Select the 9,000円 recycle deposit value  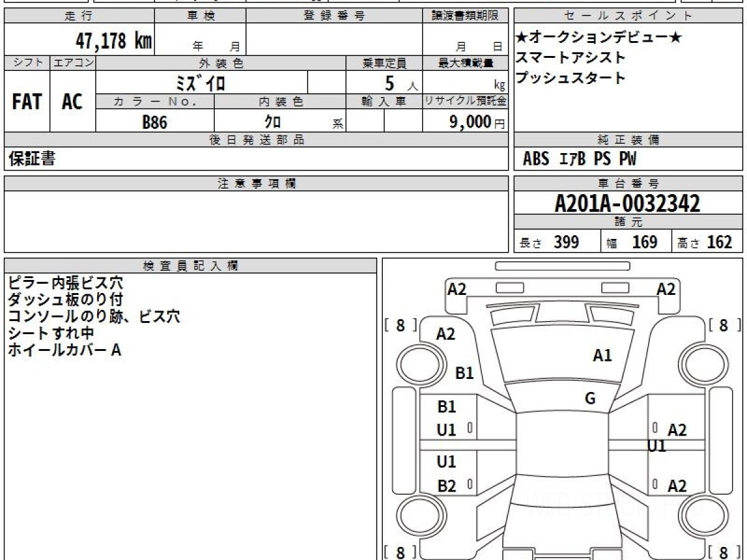pos(477,122)
